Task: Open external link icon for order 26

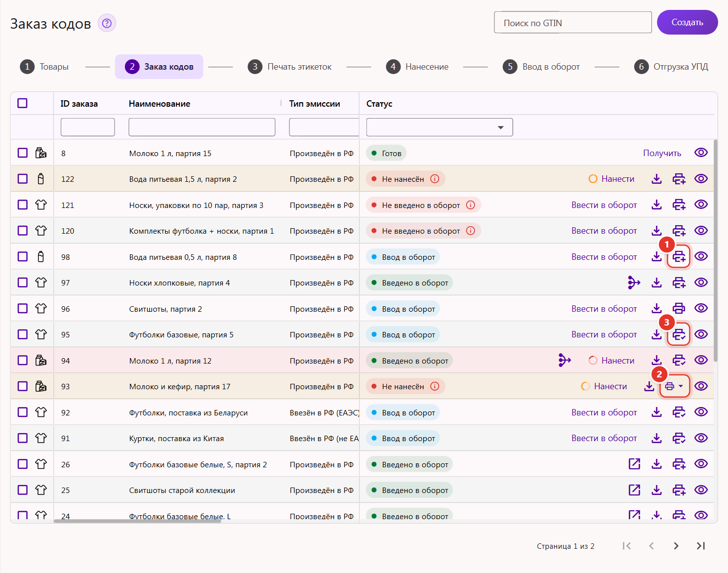Action: tap(634, 464)
